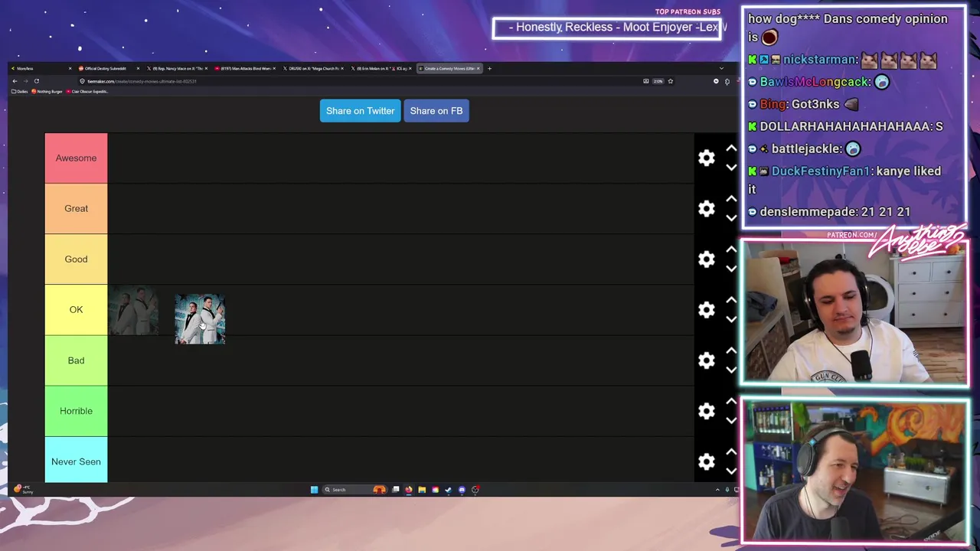Open Steam from the taskbar
980x551 pixels.
coord(449,490)
